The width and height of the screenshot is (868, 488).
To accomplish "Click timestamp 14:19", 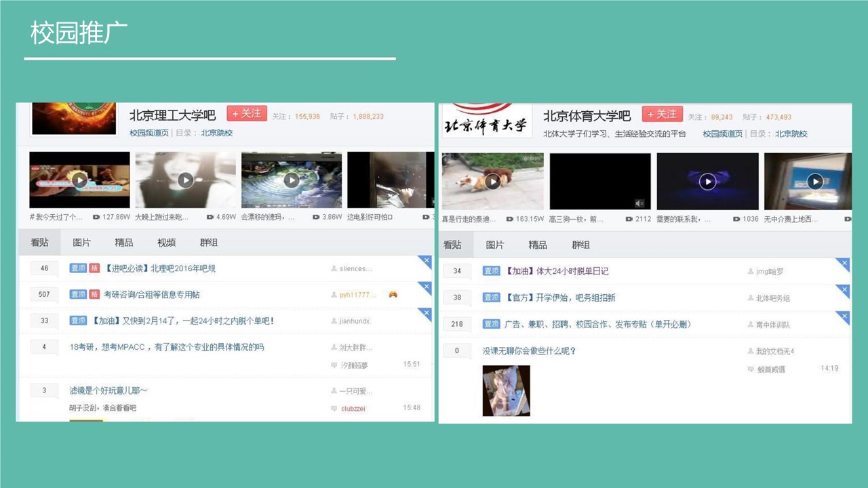I will (x=829, y=368).
